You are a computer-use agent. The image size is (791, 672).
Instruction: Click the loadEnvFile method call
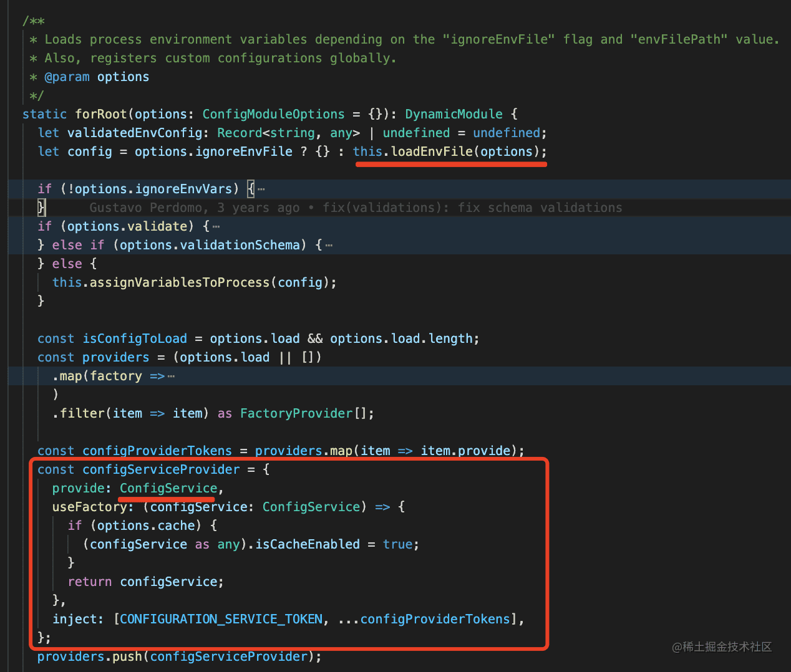[x=431, y=152]
